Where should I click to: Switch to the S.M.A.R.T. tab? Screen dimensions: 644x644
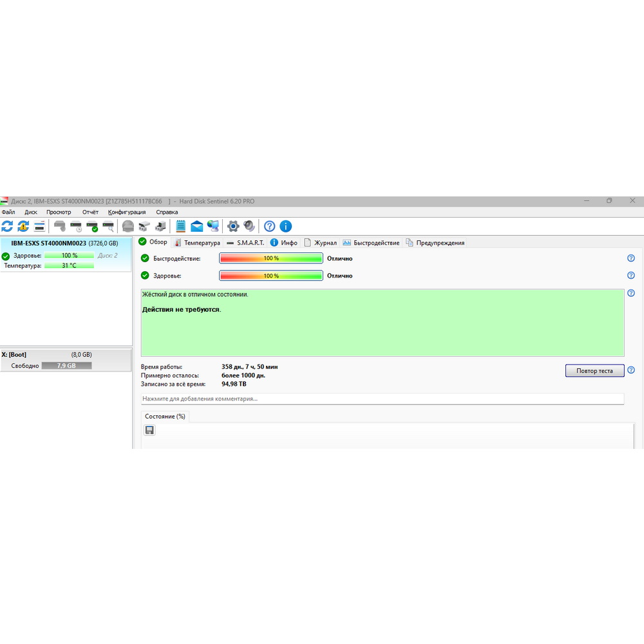point(245,243)
